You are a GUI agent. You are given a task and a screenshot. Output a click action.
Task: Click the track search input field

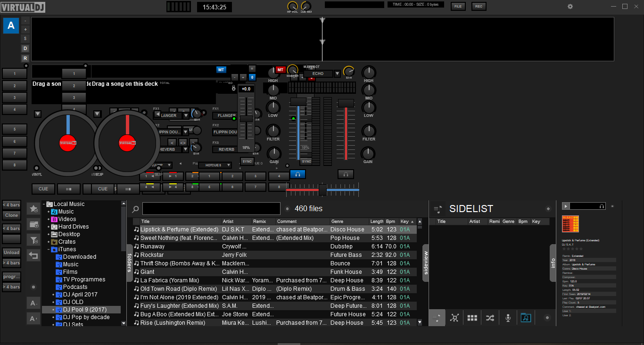click(211, 209)
